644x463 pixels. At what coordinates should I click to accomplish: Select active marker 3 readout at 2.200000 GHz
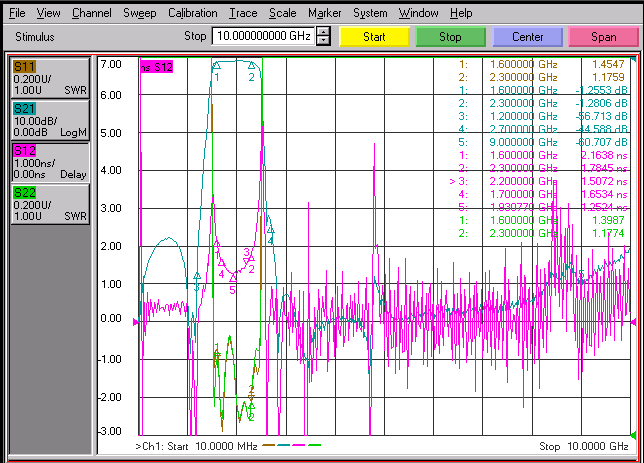[538, 181]
